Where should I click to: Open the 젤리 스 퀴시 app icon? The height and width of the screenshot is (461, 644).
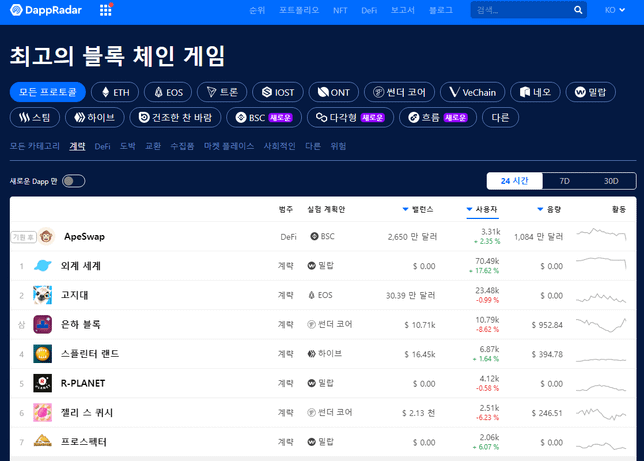pyautogui.click(x=42, y=413)
